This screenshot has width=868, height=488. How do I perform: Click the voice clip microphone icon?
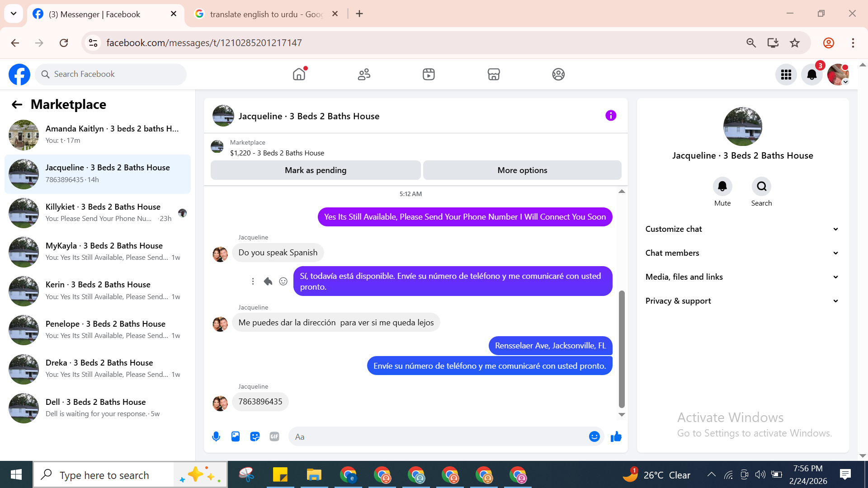[x=216, y=436]
